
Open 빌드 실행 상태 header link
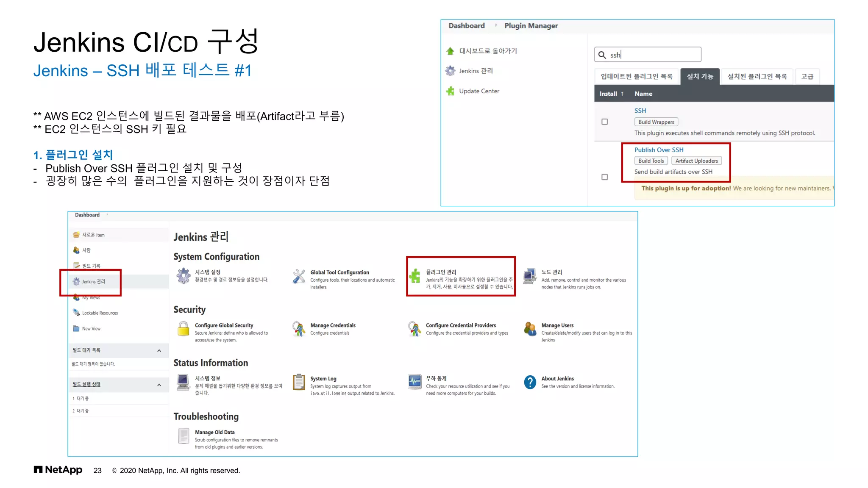coord(86,384)
